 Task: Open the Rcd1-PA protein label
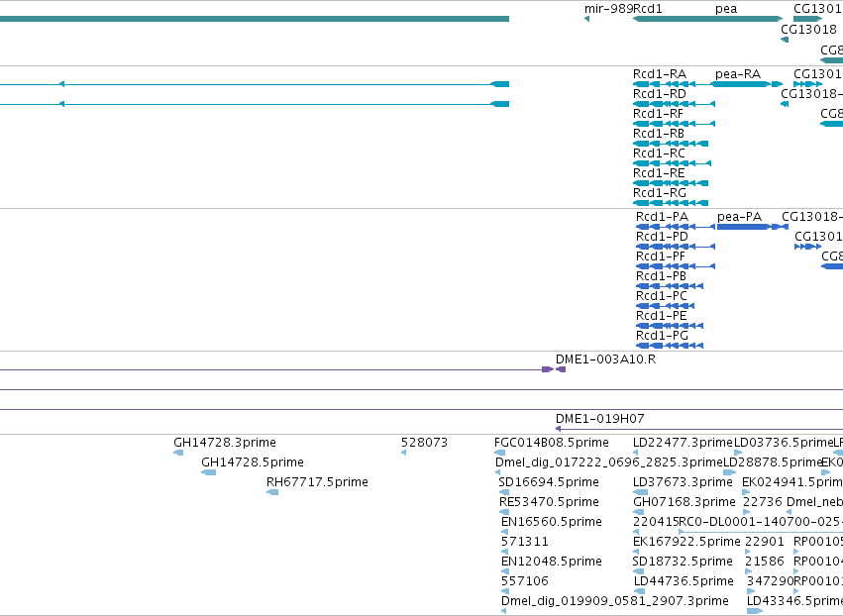[662, 217]
